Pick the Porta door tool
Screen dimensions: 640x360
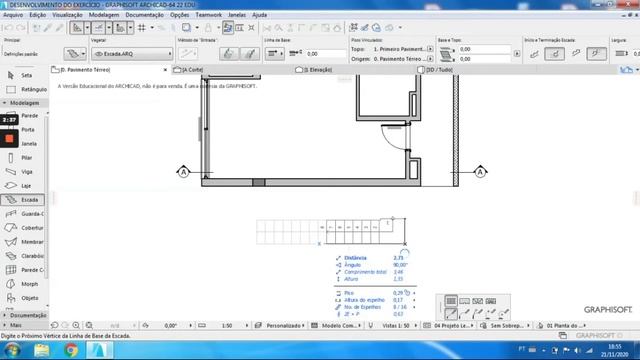(28, 130)
